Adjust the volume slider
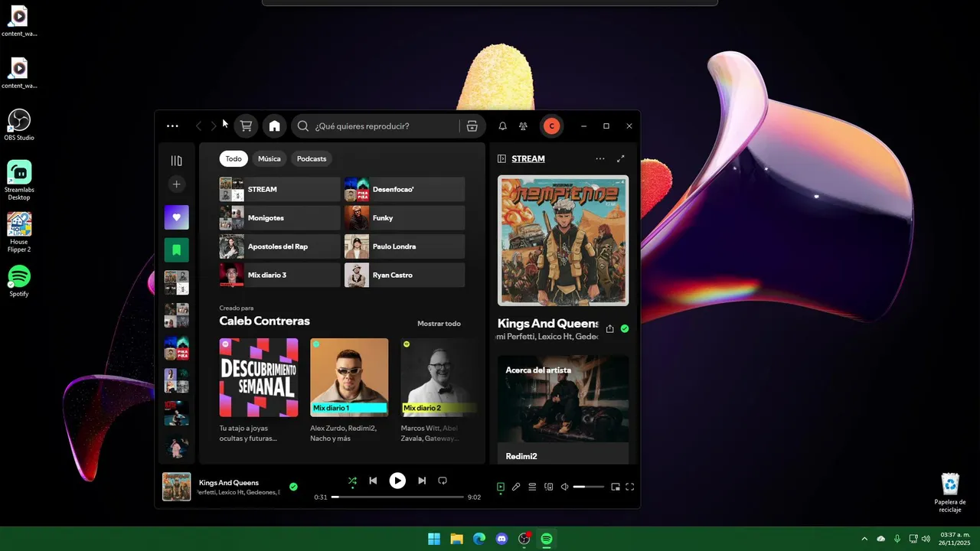Viewport: 980px width, 551px height. point(589,487)
